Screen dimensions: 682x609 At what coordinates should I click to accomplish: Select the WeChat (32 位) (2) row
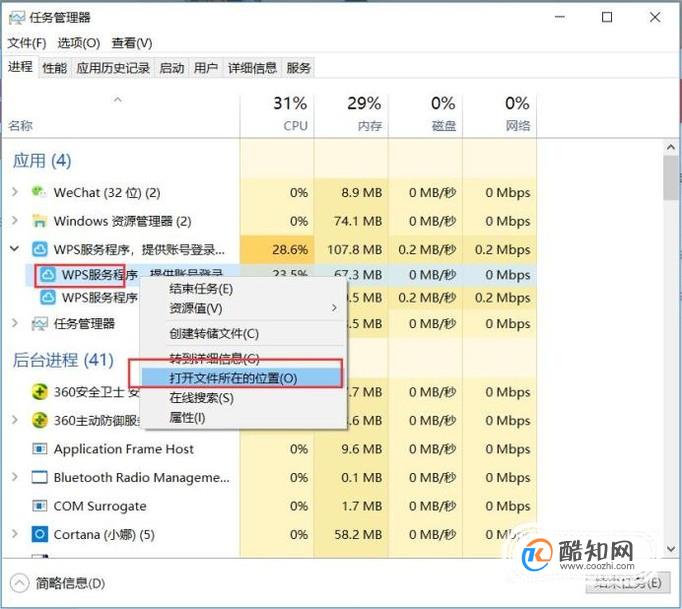point(270,192)
